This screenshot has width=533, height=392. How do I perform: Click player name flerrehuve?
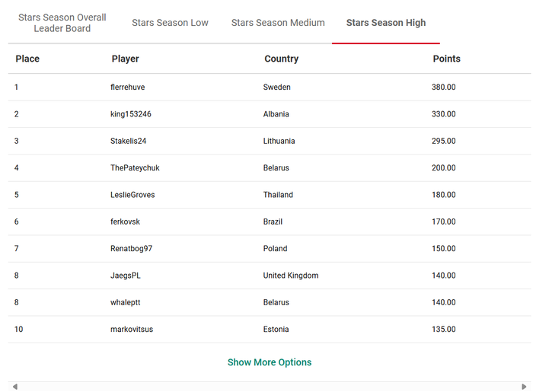click(127, 88)
